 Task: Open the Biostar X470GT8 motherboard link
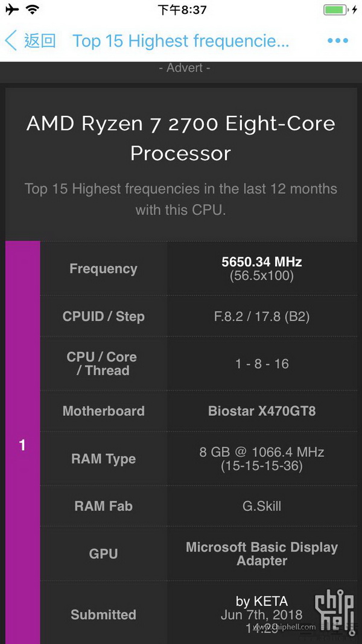(x=262, y=411)
